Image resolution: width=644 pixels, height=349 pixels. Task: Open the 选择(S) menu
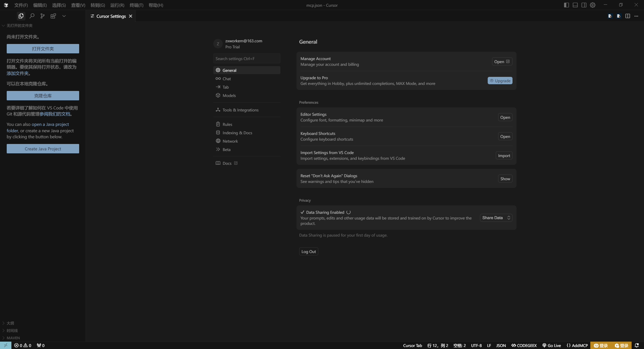pyautogui.click(x=59, y=5)
